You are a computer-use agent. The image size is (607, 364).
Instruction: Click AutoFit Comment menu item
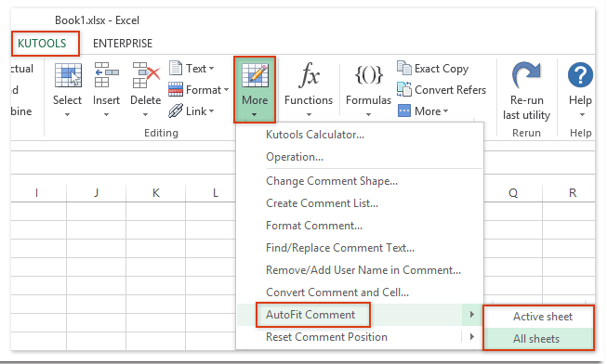pyautogui.click(x=310, y=315)
